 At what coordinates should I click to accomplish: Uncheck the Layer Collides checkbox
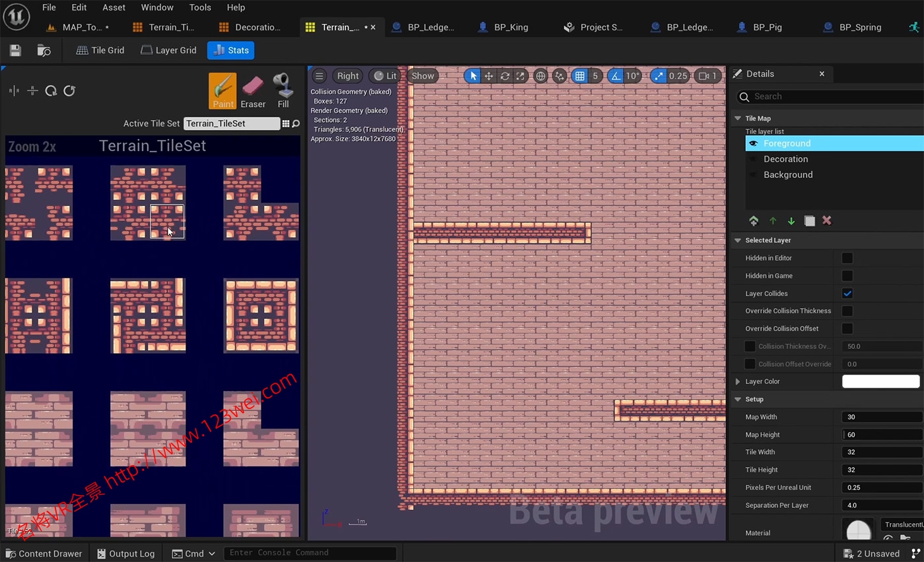[x=847, y=294]
